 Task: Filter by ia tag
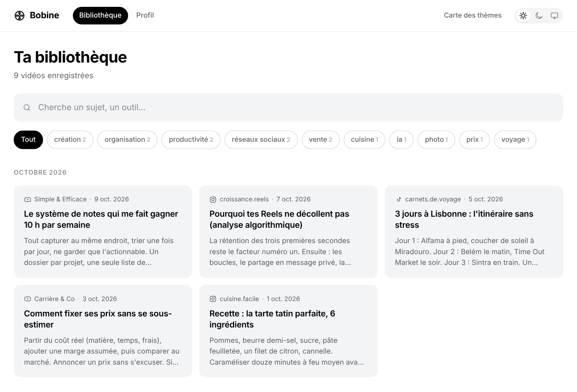coord(402,140)
